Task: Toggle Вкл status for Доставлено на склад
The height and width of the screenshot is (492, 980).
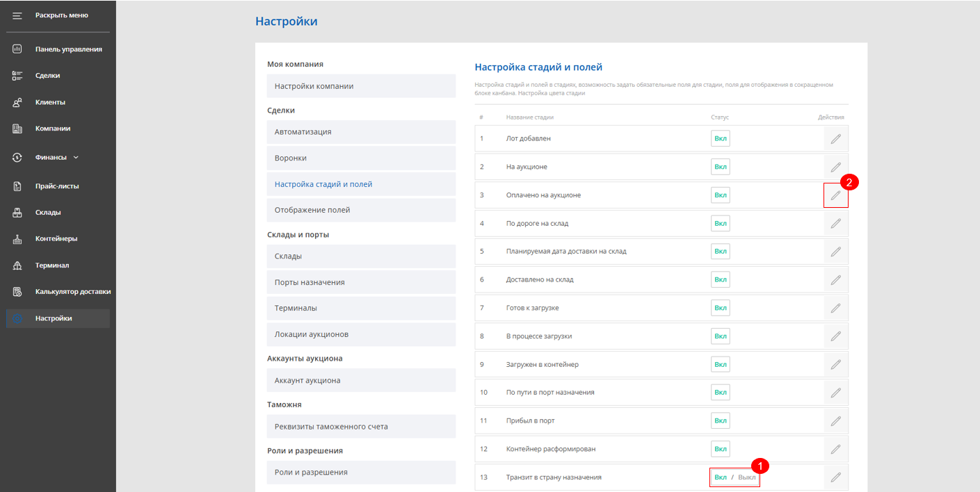Action: click(x=721, y=279)
